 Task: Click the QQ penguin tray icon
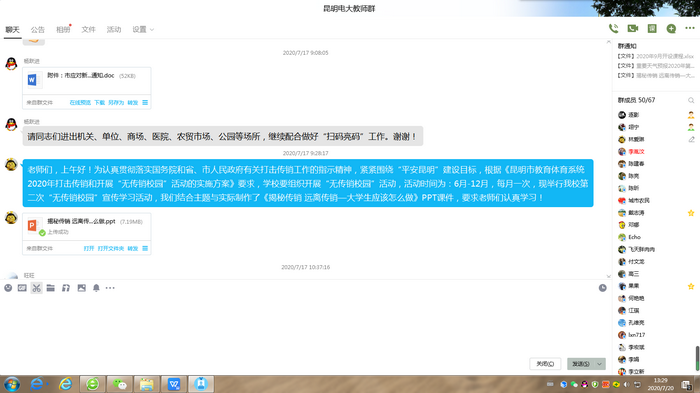click(x=584, y=385)
